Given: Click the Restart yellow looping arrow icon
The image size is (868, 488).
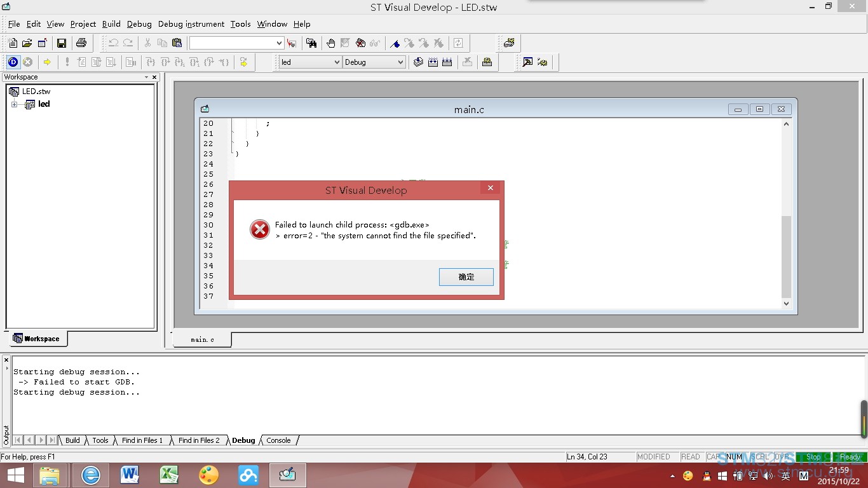Looking at the screenshot, I should coord(243,62).
